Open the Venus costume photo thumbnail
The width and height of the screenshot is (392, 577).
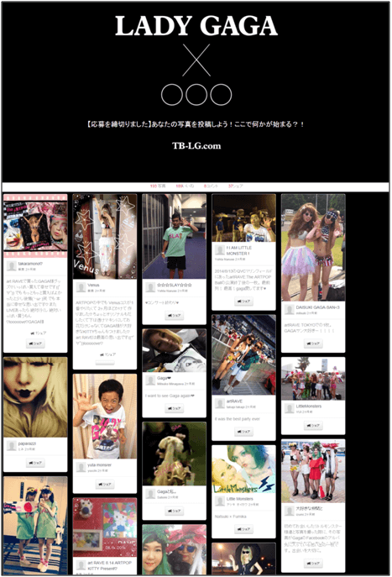pos(105,236)
